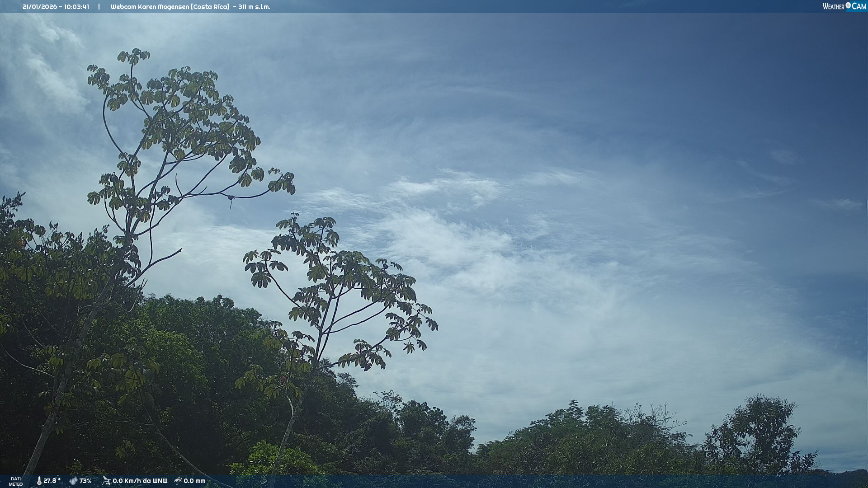Click the [Costa Rica] location text
The height and width of the screenshot is (488, 868).
[210, 7]
